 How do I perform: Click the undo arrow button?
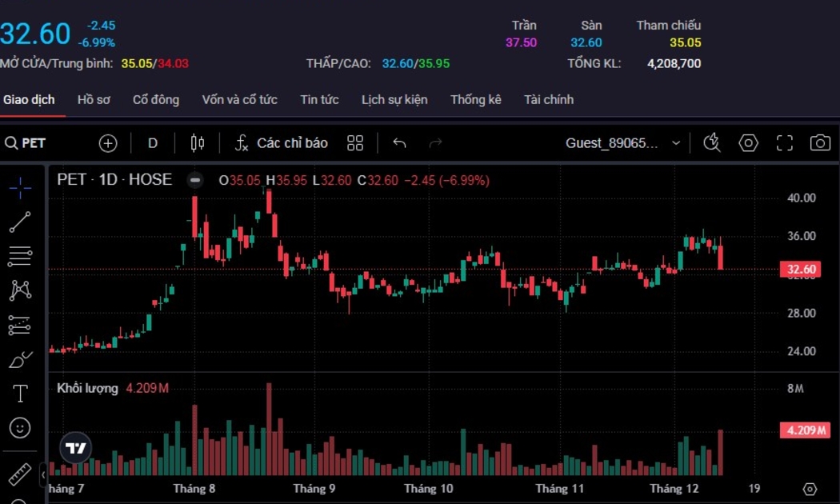(x=400, y=143)
